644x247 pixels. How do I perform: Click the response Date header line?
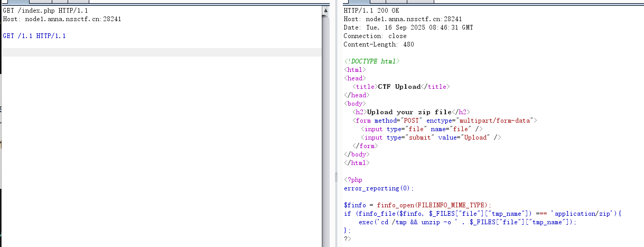408,28
